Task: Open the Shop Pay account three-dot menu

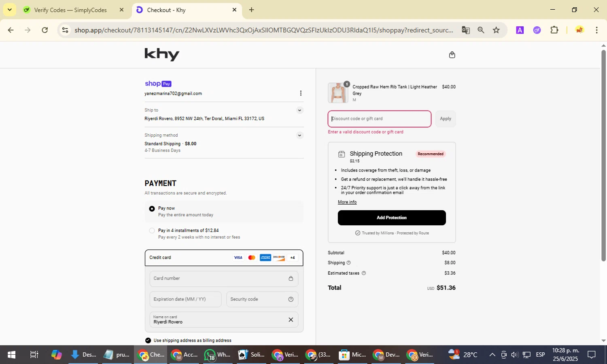Action: point(301,93)
